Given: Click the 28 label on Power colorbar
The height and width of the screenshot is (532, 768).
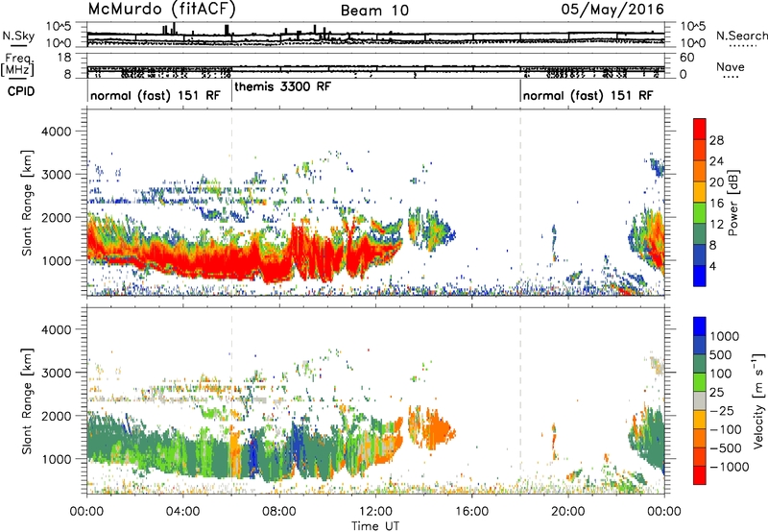Looking at the screenshot, I should (716, 140).
